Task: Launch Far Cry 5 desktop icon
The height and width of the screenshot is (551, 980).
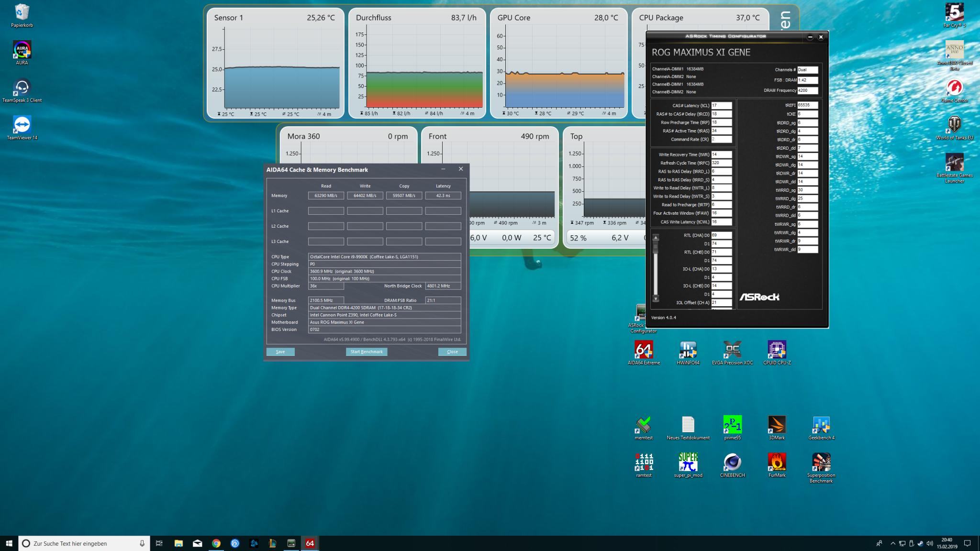Action: tap(954, 15)
